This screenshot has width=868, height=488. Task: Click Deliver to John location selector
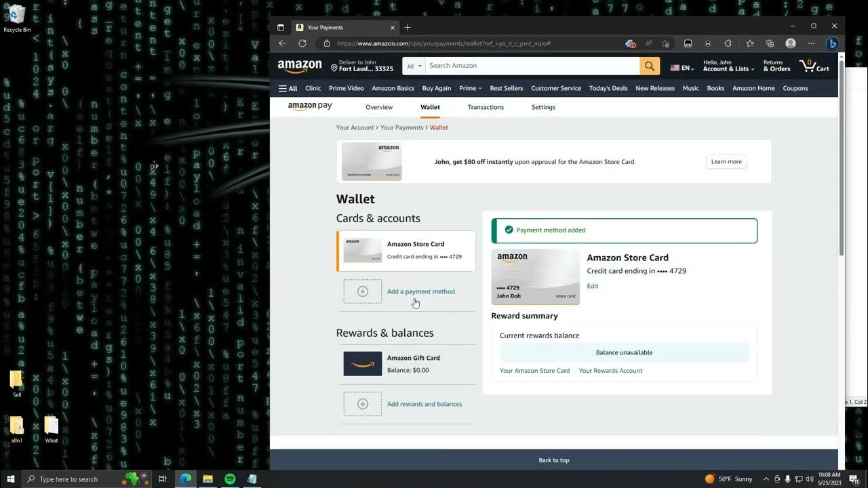(361, 66)
